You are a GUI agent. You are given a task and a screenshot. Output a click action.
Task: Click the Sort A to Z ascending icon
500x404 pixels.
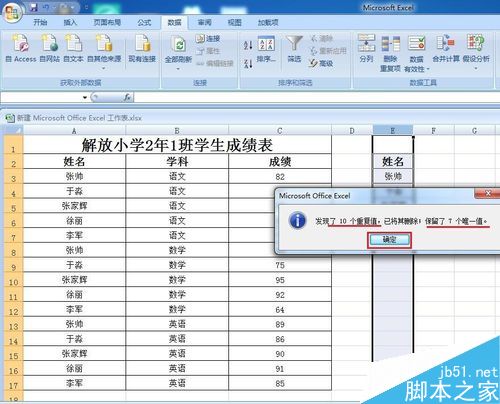248,45
